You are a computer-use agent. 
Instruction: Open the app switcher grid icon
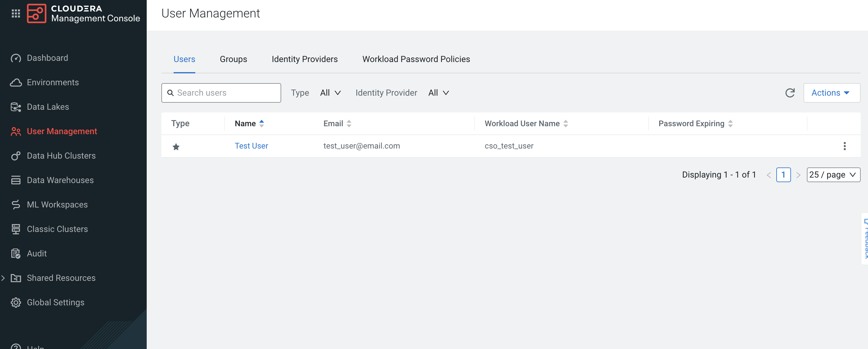16,13
